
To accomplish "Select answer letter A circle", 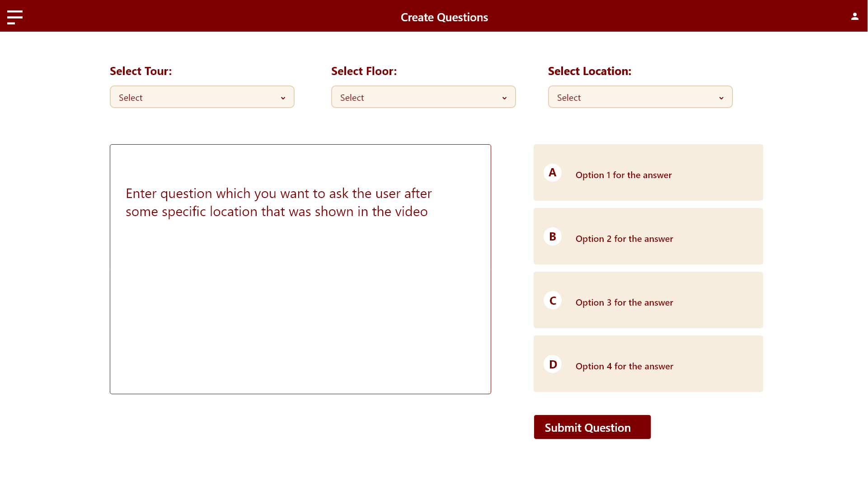I will tap(552, 173).
